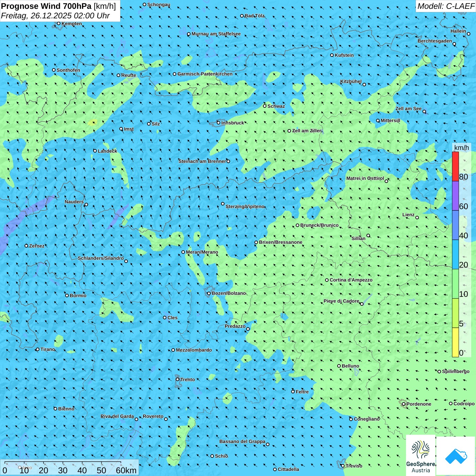Screen dimensions: 476x476
Task: Click the Pieve di Cadore label
Action: [x=341, y=301]
